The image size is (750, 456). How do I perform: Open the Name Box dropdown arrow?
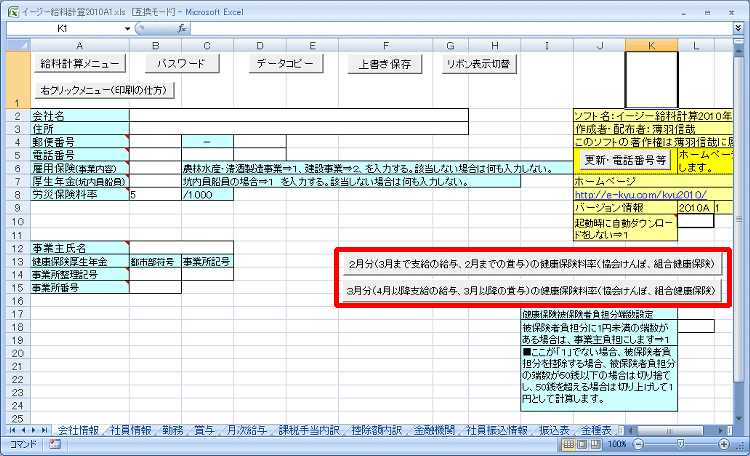click(128, 29)
